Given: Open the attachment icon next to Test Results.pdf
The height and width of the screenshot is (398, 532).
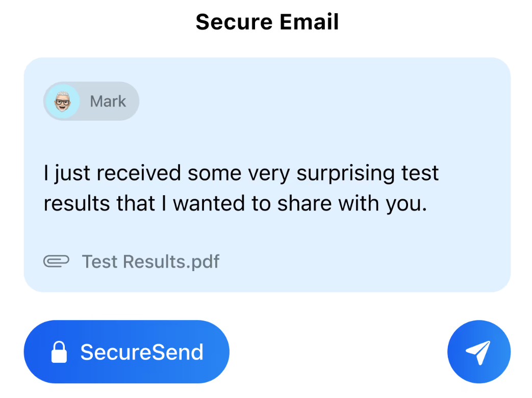Looking at the screenshot, I should (57, 261).
